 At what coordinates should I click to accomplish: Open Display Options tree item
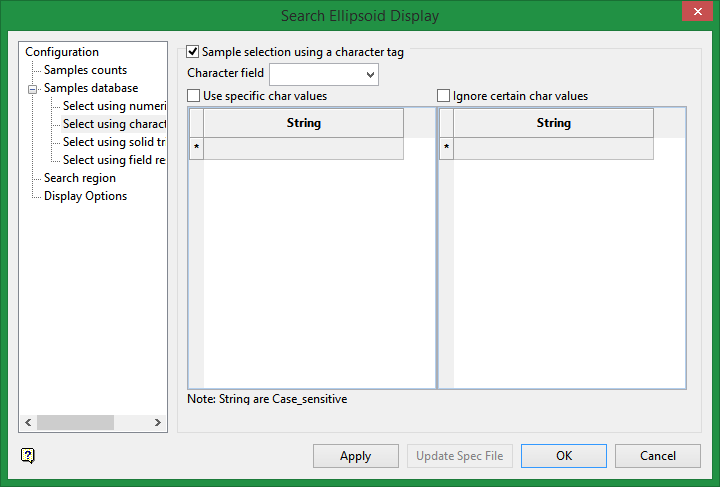(85, 196)
